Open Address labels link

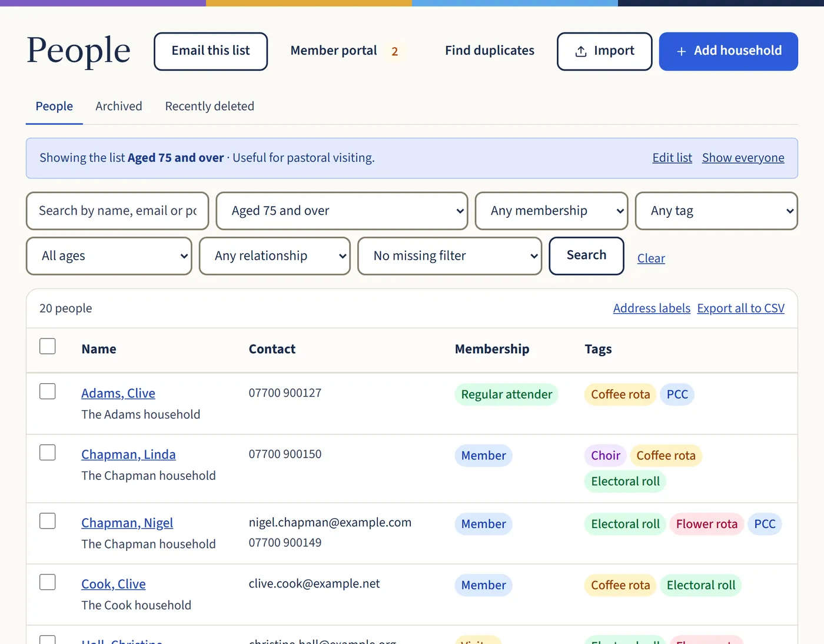coord(652,308)
